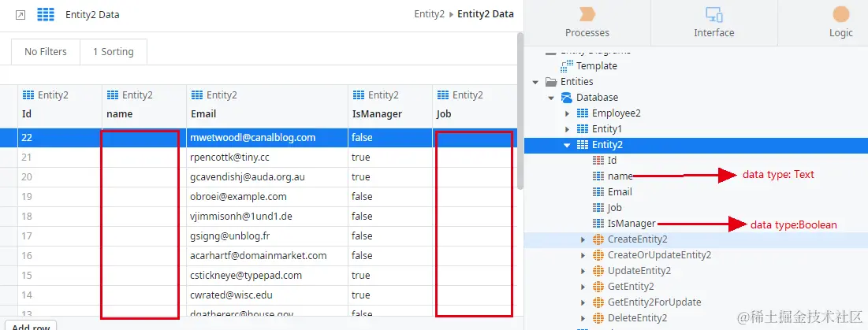This screenshot has width=868, height=330.
Task: Select the Email column header
Action: [267, 105]
